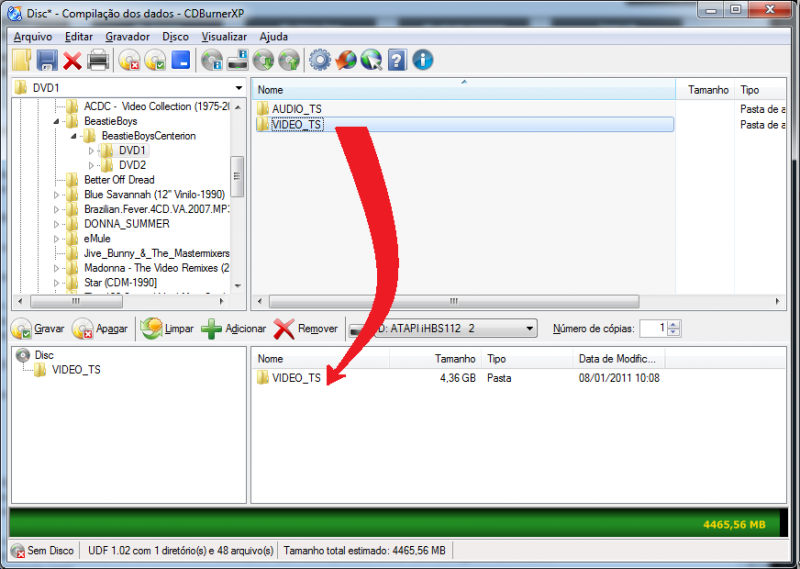Viewport: 800px width, 569px height.
Task: Open the Editar menu
Action: tap(79, 37)
